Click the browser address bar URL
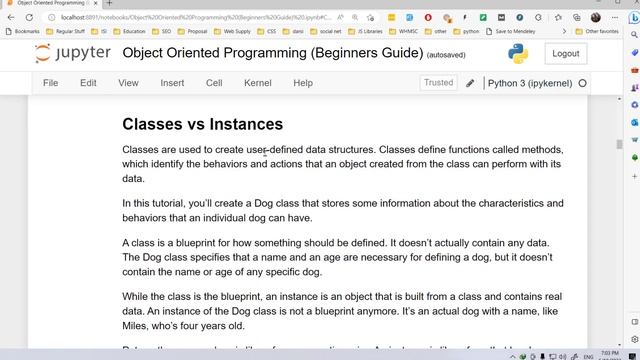640x360 pixels. tap(196, 18)
